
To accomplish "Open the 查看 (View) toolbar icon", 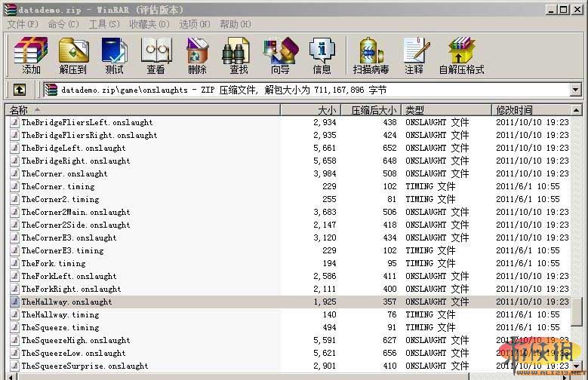I will pos(156,54).
